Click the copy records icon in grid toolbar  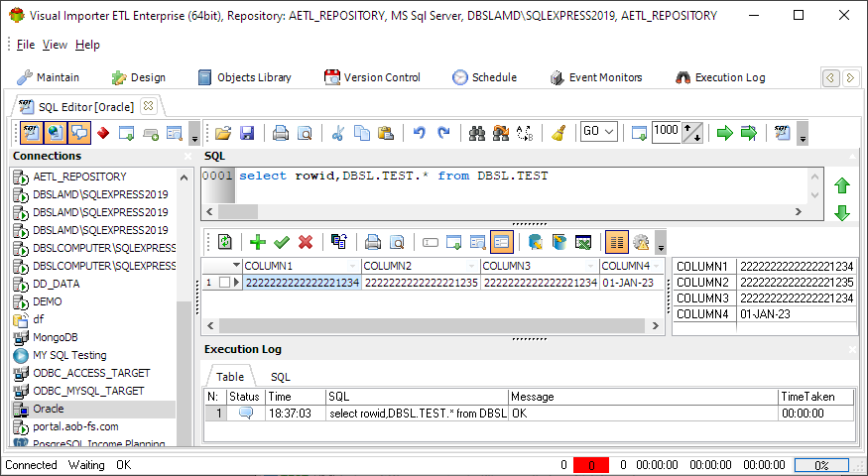tap(339, 242)
